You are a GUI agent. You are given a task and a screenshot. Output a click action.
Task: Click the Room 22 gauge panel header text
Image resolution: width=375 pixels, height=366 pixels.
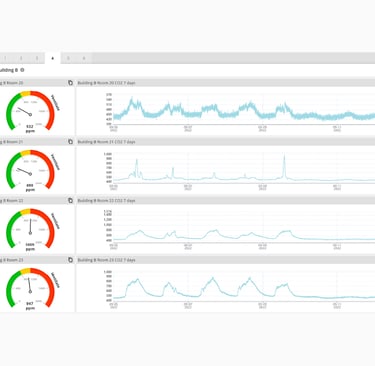(x=11, y=201)
